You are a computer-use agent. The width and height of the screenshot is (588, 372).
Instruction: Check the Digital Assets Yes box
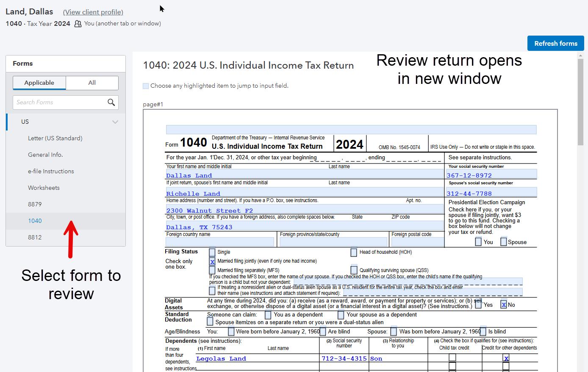click(478, 304)
